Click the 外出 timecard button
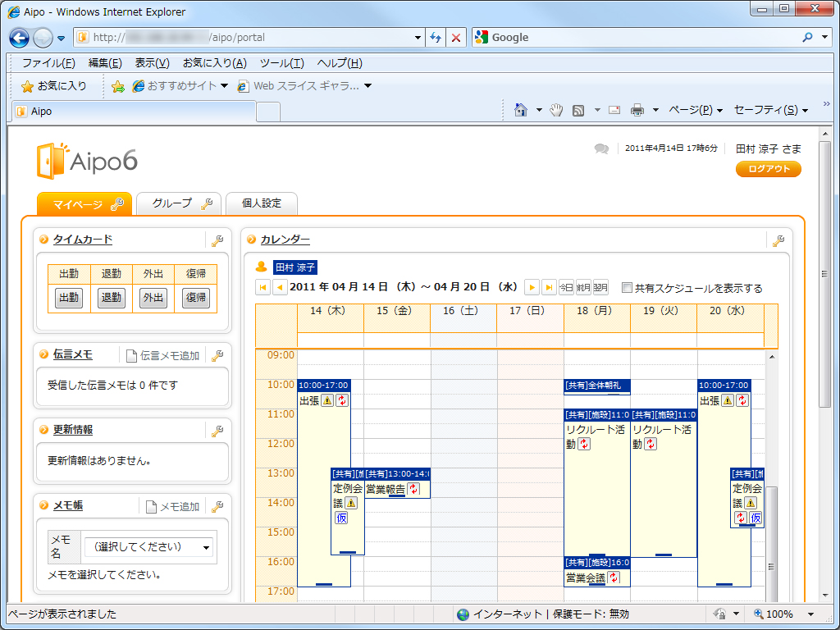This screenshot has width=840, height=630. click(x=153, y=298)
